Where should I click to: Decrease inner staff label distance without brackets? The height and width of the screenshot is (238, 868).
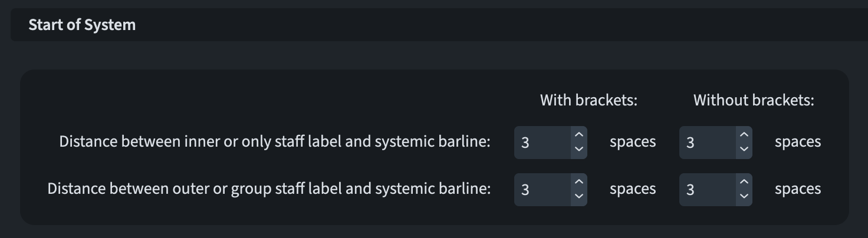click(x=744, y=149)
